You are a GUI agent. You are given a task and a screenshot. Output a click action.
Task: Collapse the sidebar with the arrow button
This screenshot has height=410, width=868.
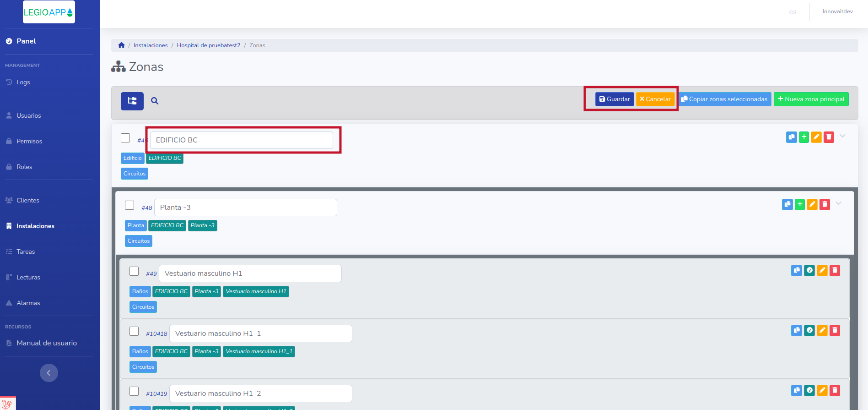(49, 373)
